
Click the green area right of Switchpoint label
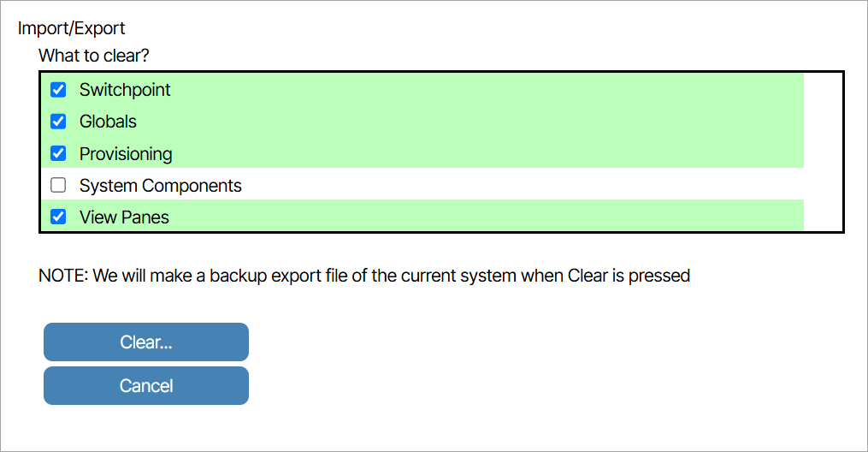[x=479, y=90]
